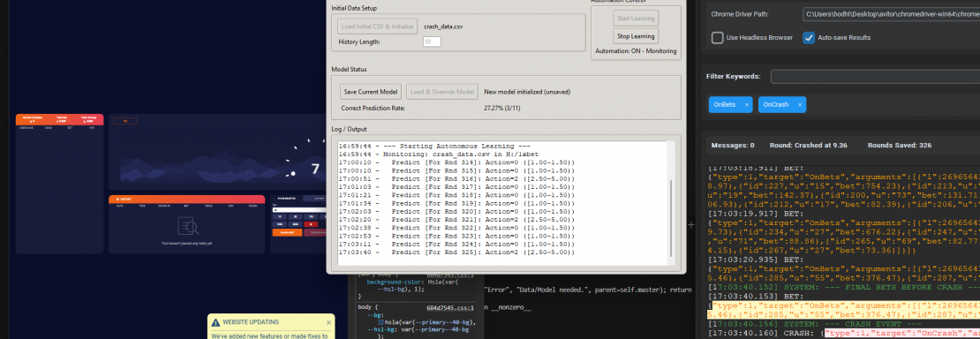Click the countdown number 7 in game
The height and width of the screenshot is (339, 980).
[x=315, y=169]
